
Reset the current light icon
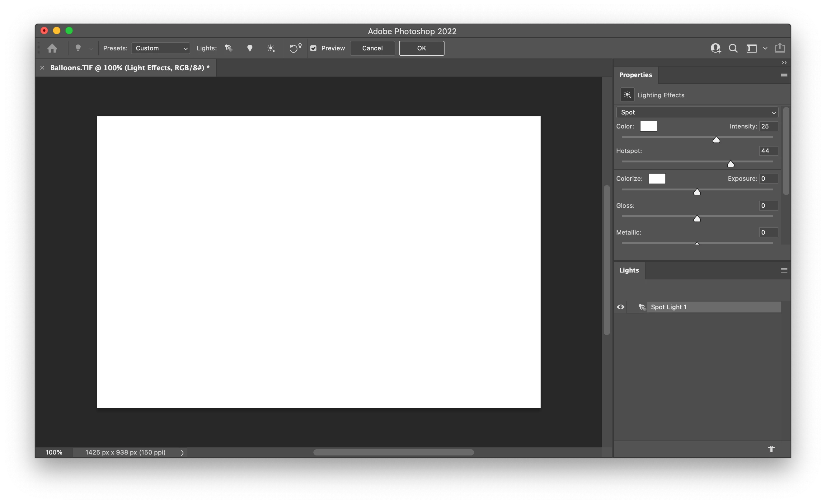tap(295, 48)
